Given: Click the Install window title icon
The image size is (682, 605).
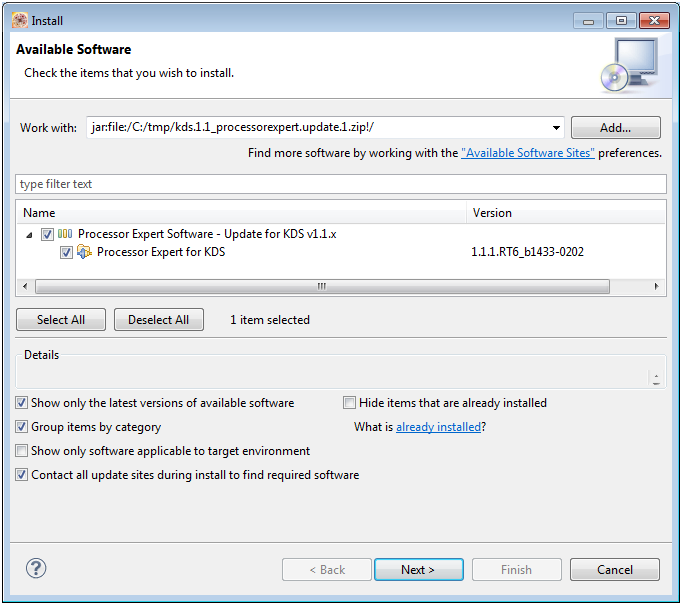Looking at the screenshot, I should point(20,20).
